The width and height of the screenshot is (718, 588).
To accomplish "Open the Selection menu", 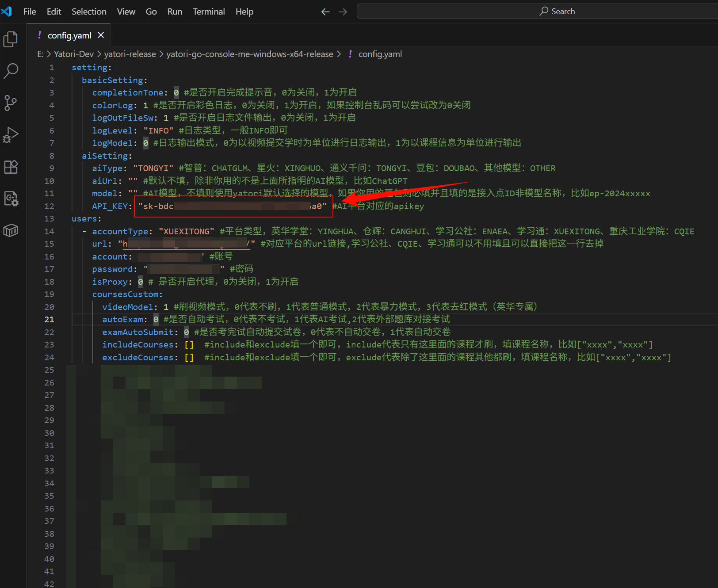I will 89,12.
